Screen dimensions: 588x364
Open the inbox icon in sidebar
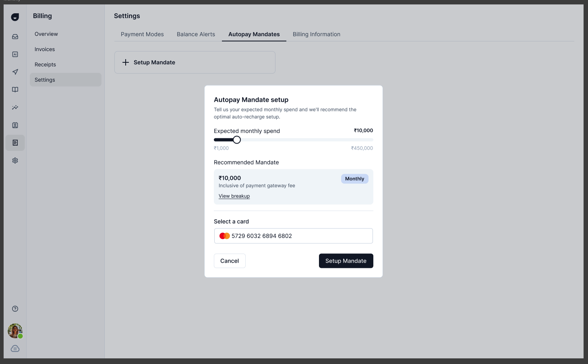15,37
